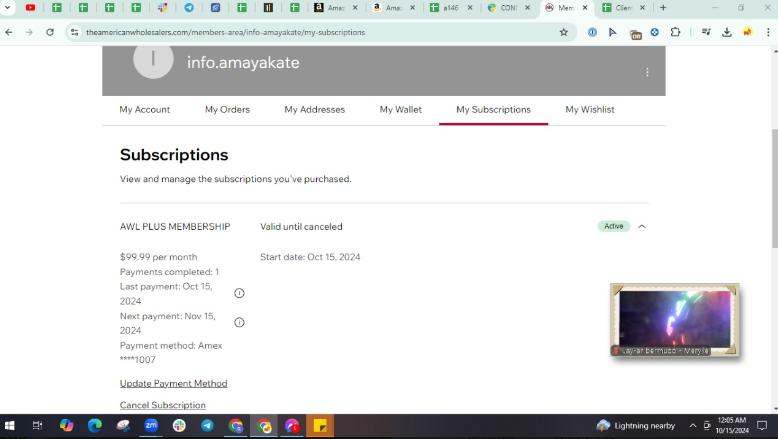Open Telegram from taskbar
The image size is (778, 439).
207,426
